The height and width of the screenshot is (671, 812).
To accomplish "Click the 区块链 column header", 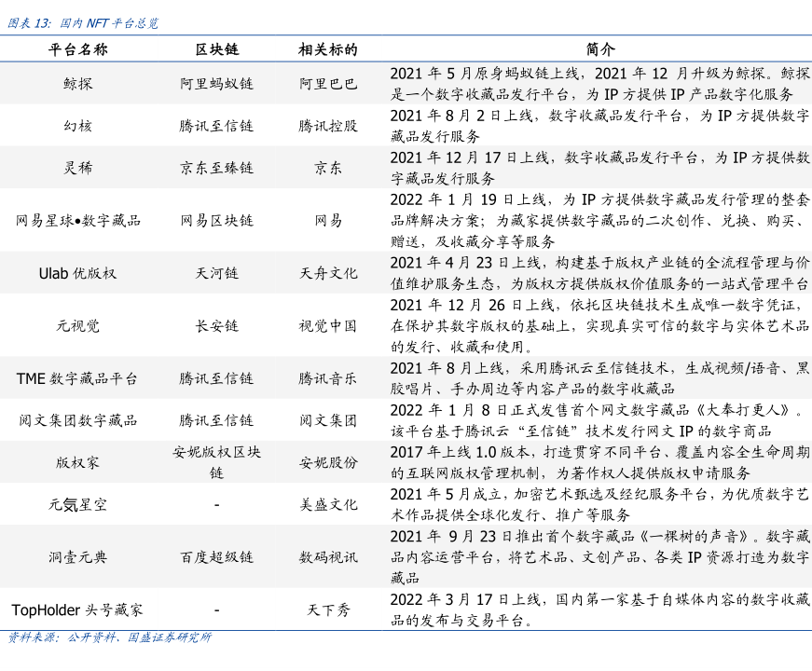I will tap(216, 48).
